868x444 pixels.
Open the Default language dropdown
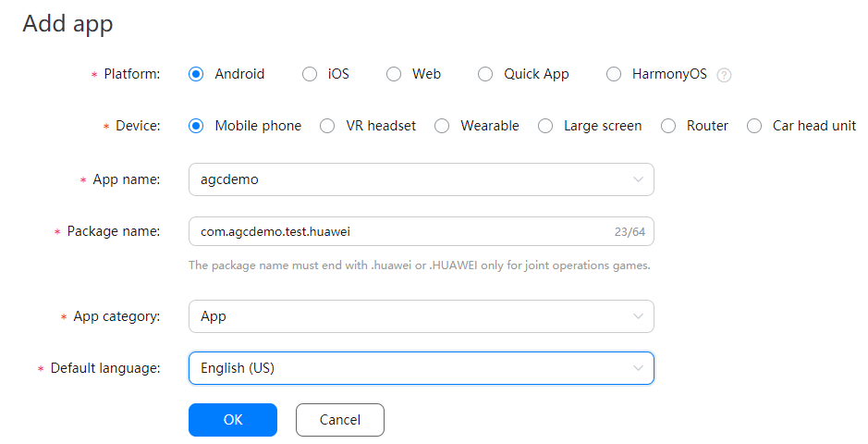click(422, 368)
